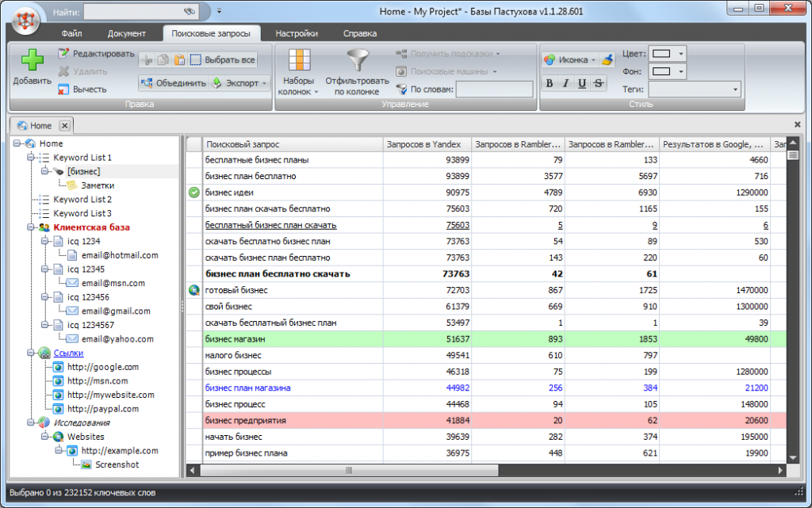The image size is (812, 508).
Task: Click Выбрать все select-all button
Action: (223, 60)
